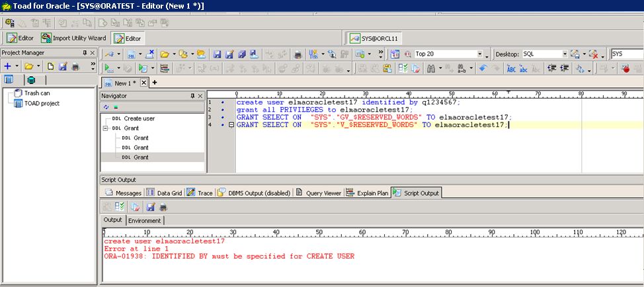Click the close-tab icon with blue X

click(149, 54)
